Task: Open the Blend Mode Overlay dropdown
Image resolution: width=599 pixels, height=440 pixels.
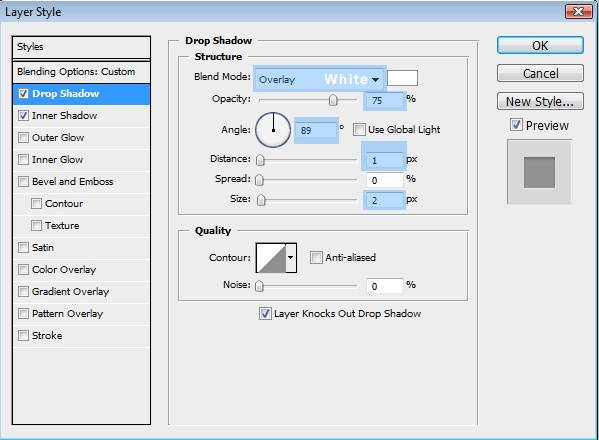Action: (x=319, y=79)
